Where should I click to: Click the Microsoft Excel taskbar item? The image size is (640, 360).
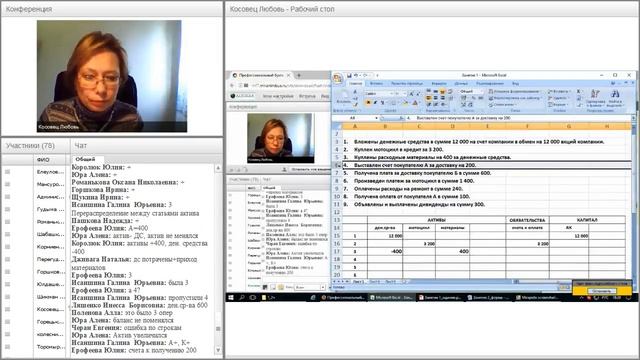(x=391, y=298)
